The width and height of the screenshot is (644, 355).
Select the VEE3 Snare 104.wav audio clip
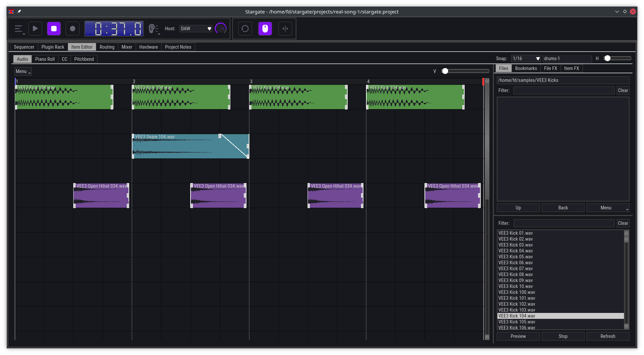click(191, 146)
